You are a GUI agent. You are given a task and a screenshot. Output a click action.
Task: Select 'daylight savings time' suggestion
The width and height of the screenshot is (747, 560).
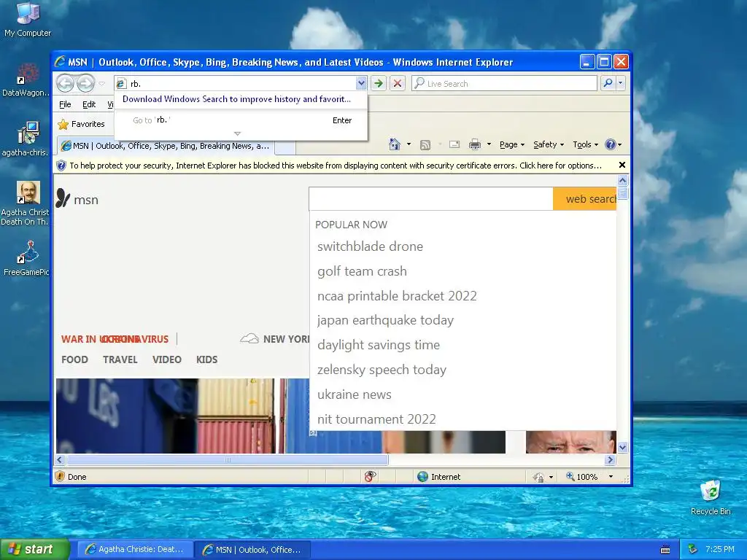tap(379, 345)
